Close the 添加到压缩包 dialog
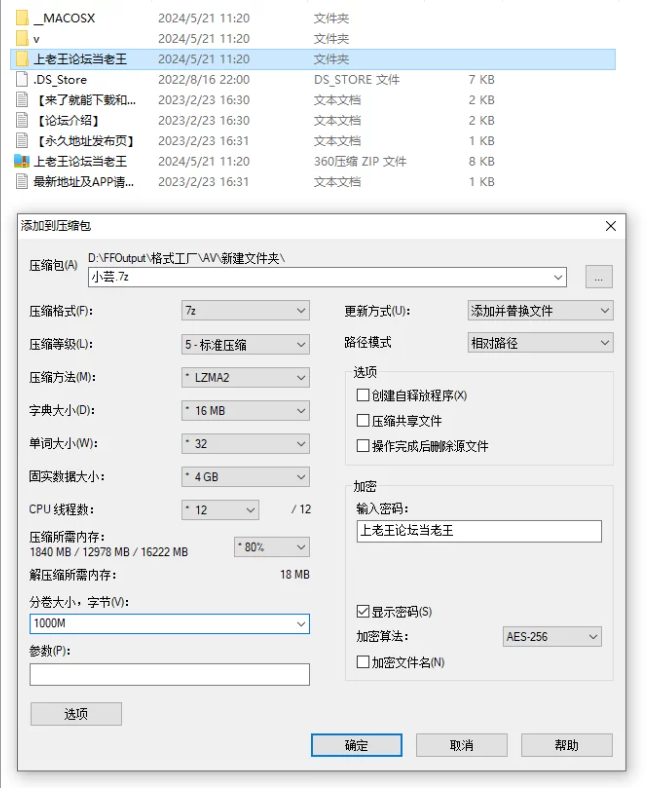Image resolution: width=664 pixels, height=788 pixels. 610,226
